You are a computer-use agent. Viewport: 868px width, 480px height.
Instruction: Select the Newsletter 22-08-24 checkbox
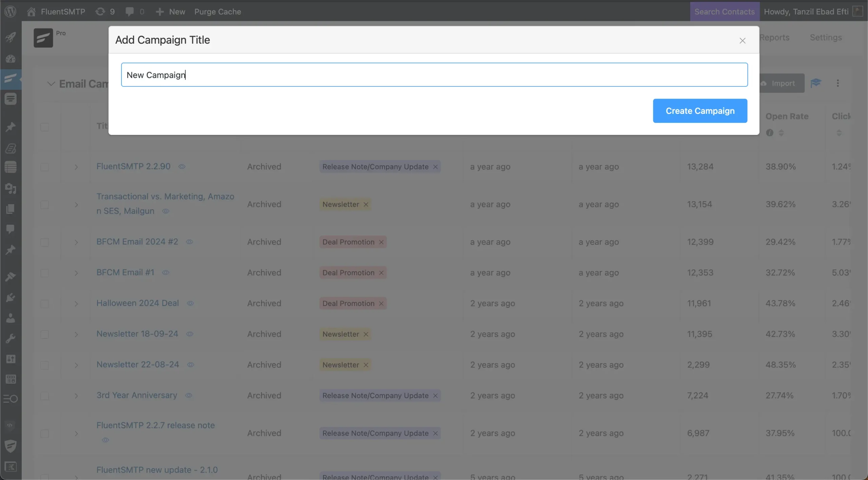44,365
